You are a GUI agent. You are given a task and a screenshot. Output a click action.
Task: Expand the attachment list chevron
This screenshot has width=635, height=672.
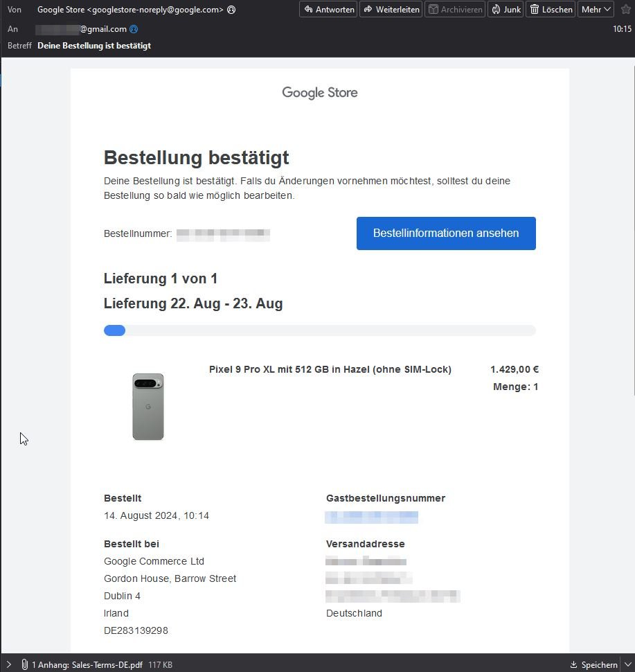click(9, 664)
